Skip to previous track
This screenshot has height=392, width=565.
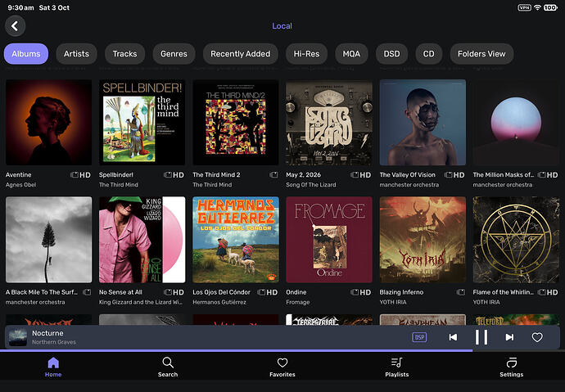coord(453,337)
